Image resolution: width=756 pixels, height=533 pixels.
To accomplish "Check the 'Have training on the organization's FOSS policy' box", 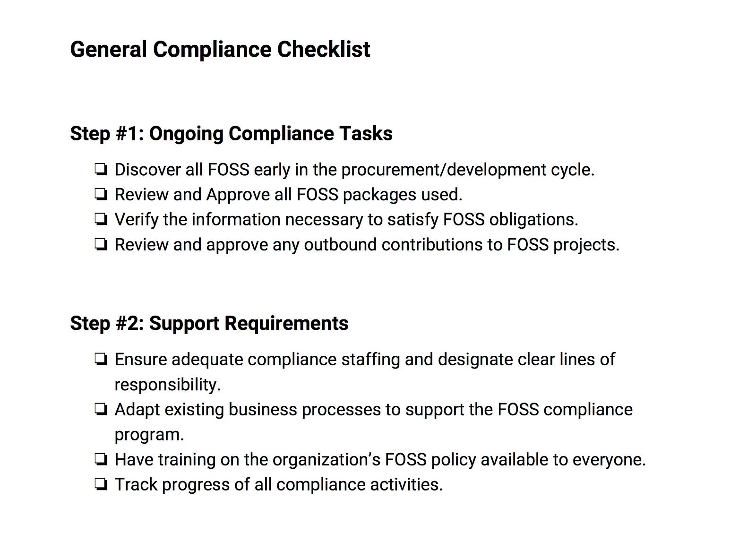I will click(101, 459).
